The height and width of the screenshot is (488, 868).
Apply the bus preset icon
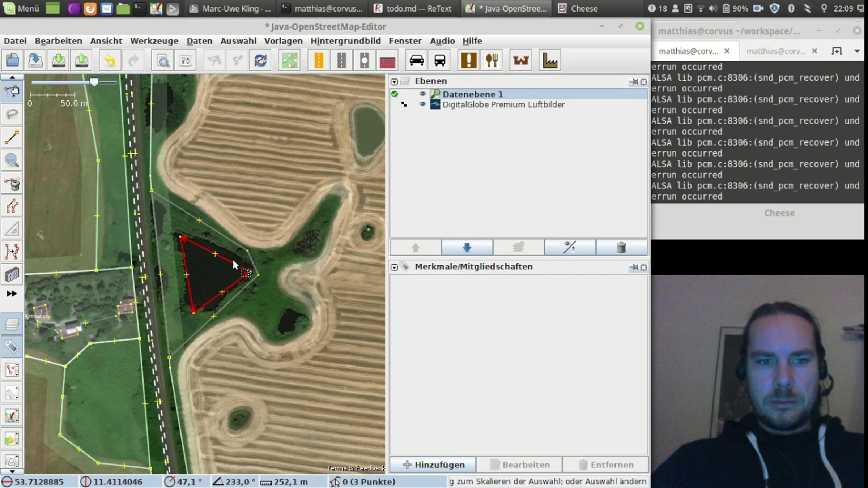click(440, 60)
